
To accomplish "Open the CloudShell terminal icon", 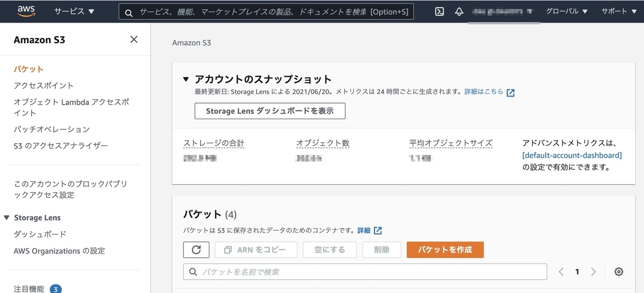I will coord(440,11).
